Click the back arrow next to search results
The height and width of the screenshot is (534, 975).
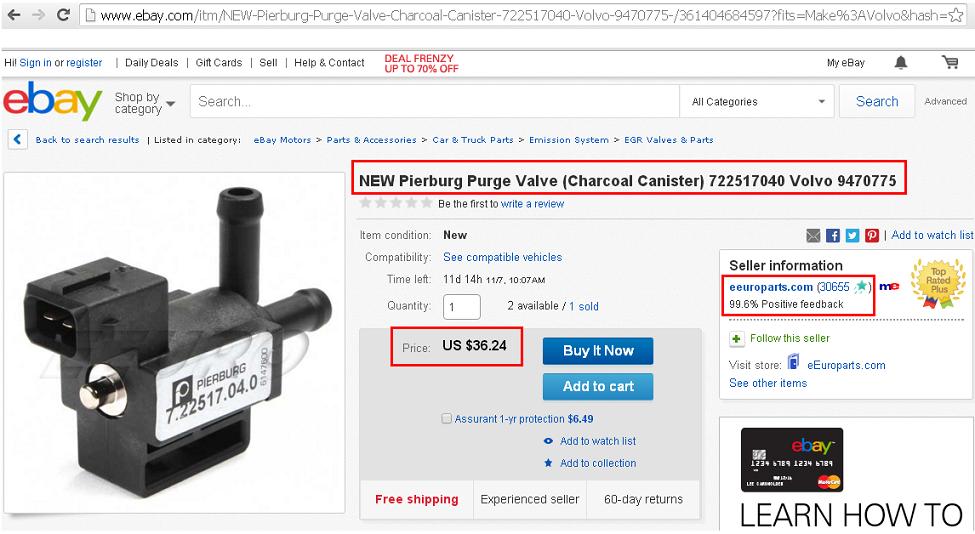[x=17, y=140]
